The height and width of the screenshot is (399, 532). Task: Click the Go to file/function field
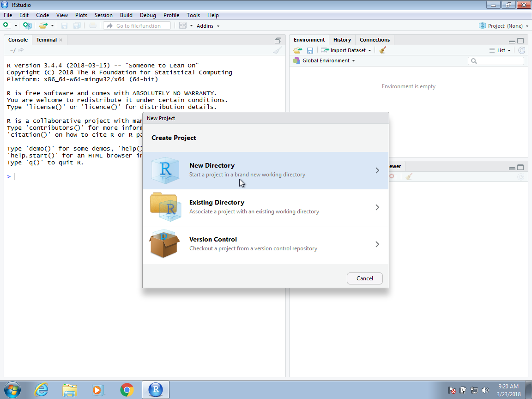coord(137,25)
